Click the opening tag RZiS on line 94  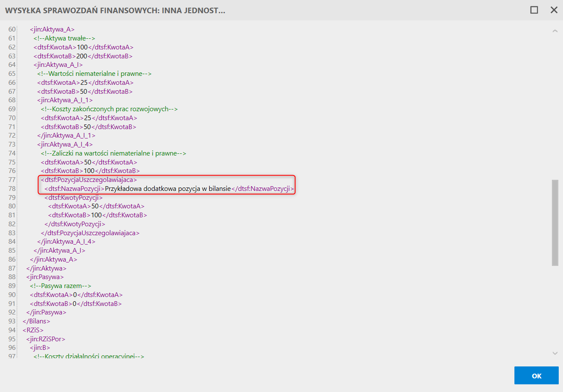(33, 330)
